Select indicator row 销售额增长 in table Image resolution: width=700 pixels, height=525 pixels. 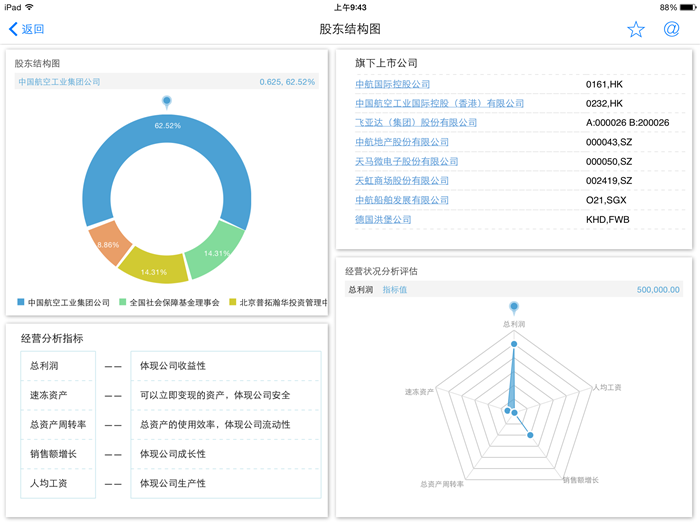pyautogui.click(x=58, y=454)
